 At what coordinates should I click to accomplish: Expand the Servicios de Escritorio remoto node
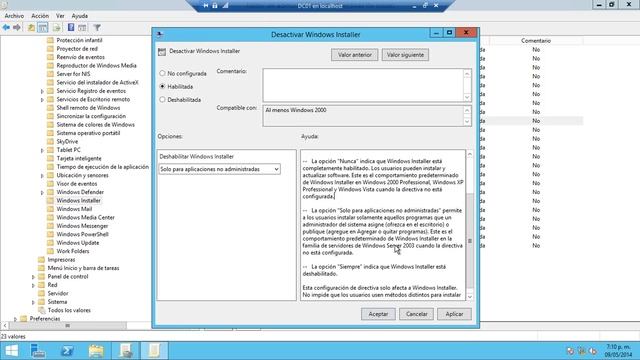pyautogui.click(x=42, y=100)
